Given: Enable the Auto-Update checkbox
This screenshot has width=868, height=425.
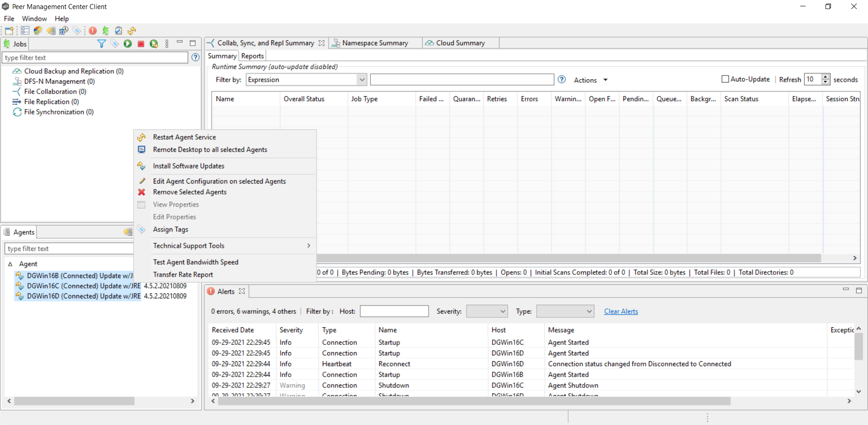Looking at the screenshot, I should tap(724, 79).
